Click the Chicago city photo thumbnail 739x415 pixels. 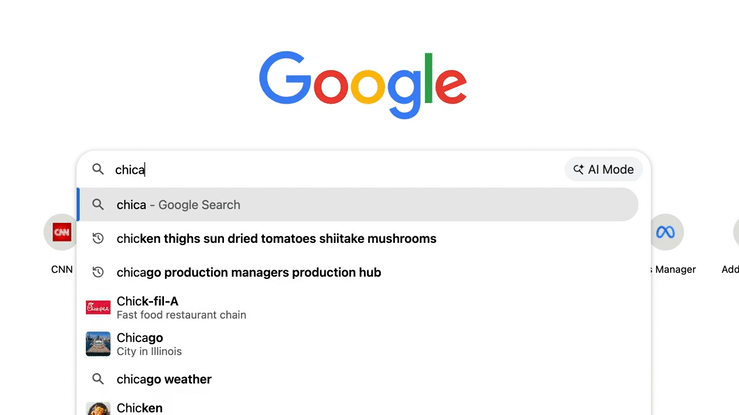(x=98, y=344)
